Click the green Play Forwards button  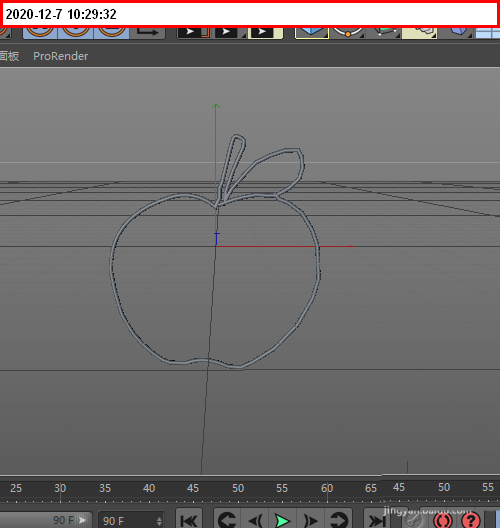pyautogui.click(x=282, y=521)
